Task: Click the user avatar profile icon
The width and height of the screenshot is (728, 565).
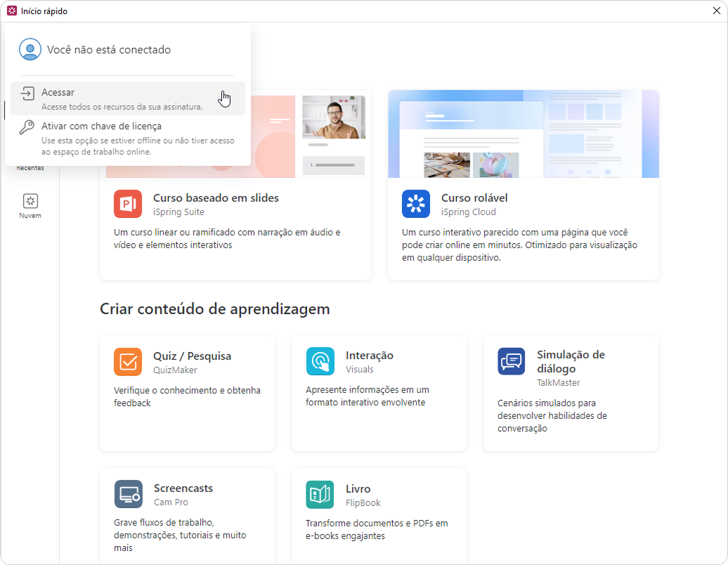Action: point(30,50)
